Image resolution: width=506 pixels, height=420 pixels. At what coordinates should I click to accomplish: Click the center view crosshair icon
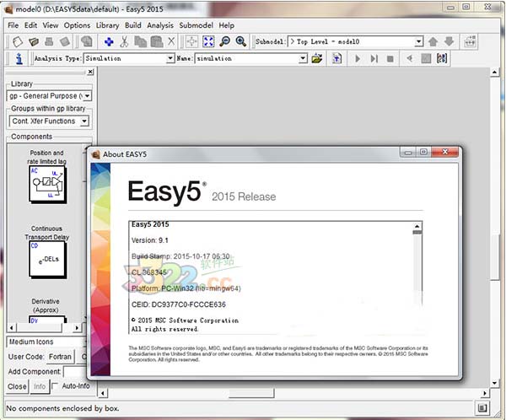click(192, 41)
